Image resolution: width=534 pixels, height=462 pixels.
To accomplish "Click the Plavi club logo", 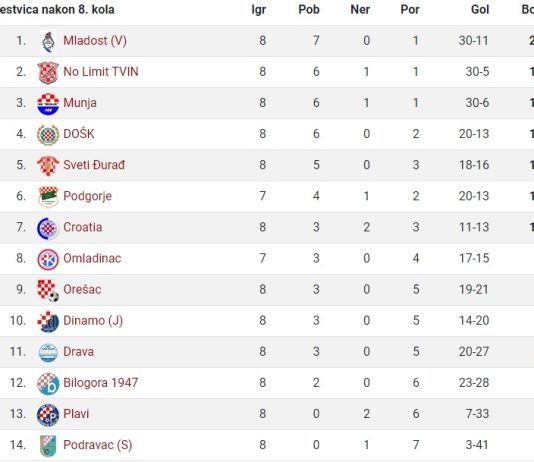I will [48, 415].
